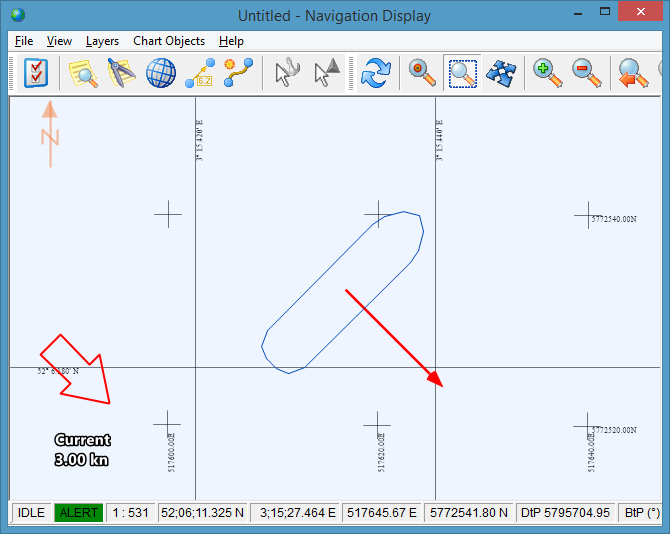Click the zoom out minus magnifier
Image resolution: width=670 pixels, height=534 pixels.
(x=586, y=73)
